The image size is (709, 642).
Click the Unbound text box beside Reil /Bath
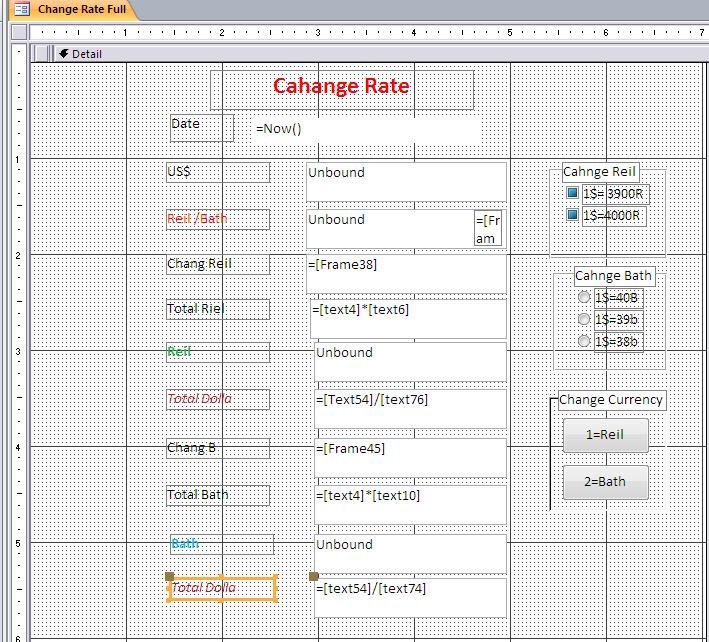coord(390,229)
